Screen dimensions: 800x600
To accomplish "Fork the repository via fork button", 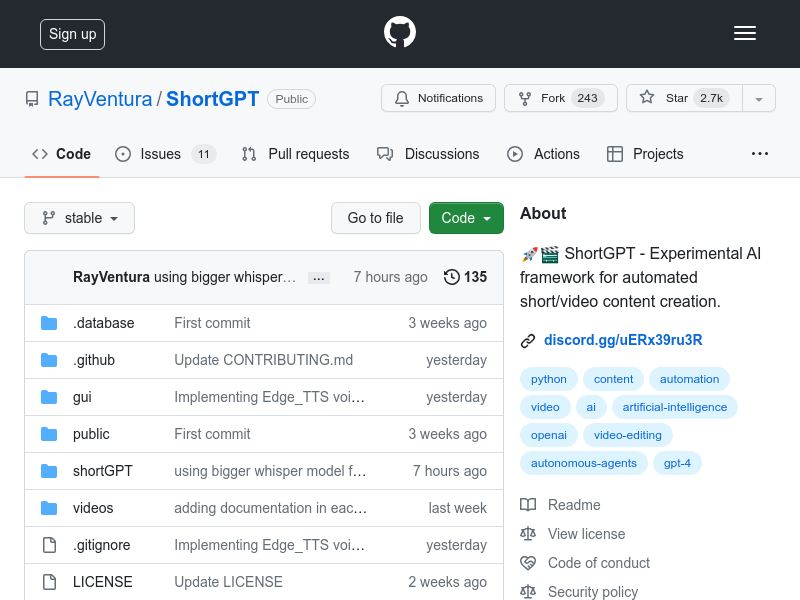I will (x=561, y=98).
